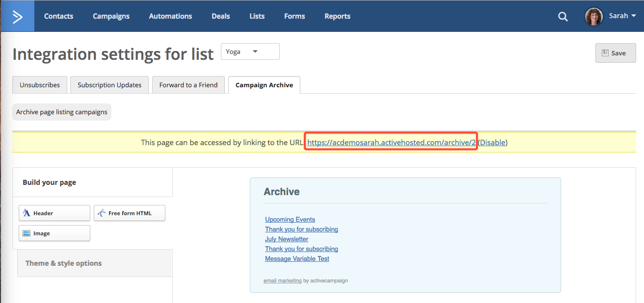Open the Forward to a Friend tab
The width and height of the screenshot is (644, 303).
pos(188,85)
